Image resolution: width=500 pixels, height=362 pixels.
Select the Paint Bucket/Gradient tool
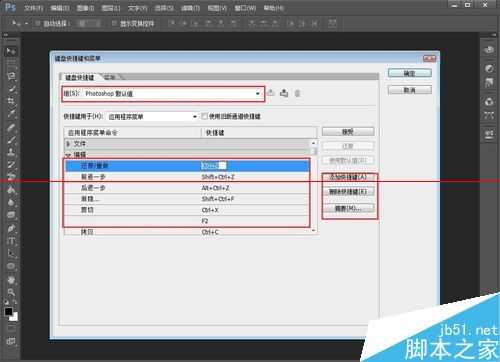coord(11,190)
